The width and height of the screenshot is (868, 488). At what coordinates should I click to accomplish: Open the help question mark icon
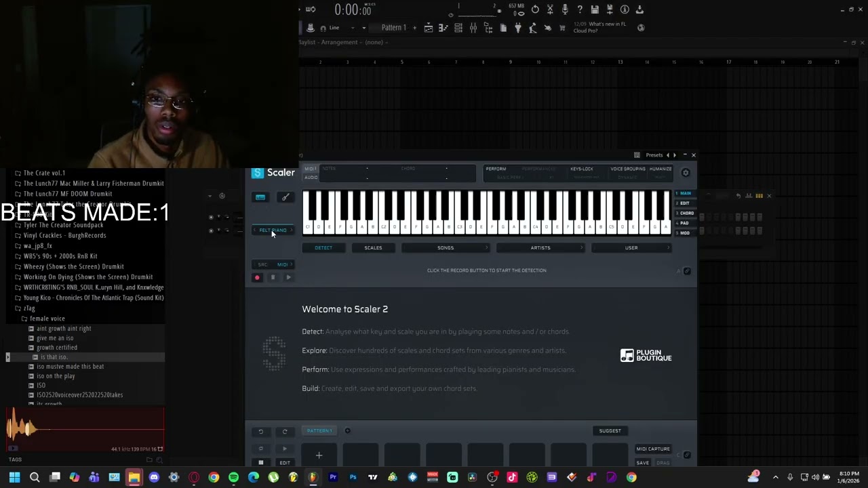click(580, 9)
